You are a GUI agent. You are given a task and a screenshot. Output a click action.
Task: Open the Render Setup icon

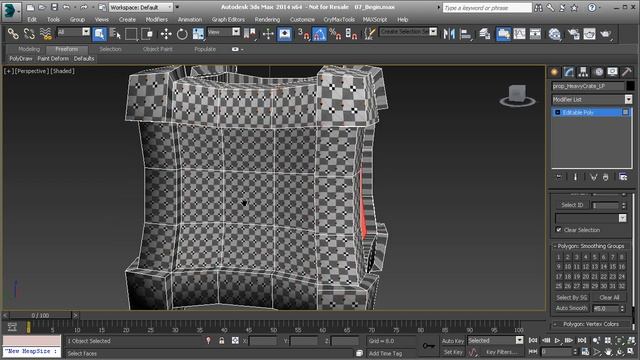[x=573, y=34]
